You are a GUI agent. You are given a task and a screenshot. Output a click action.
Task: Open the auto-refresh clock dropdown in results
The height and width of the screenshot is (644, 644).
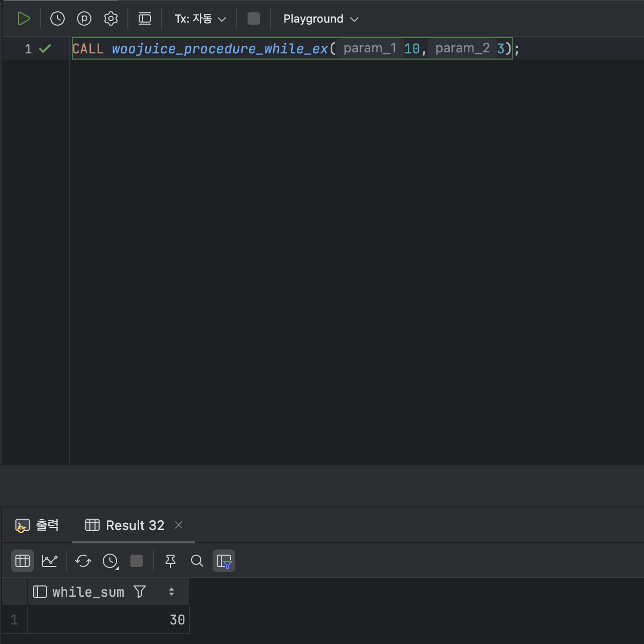[x=110, y=561]
